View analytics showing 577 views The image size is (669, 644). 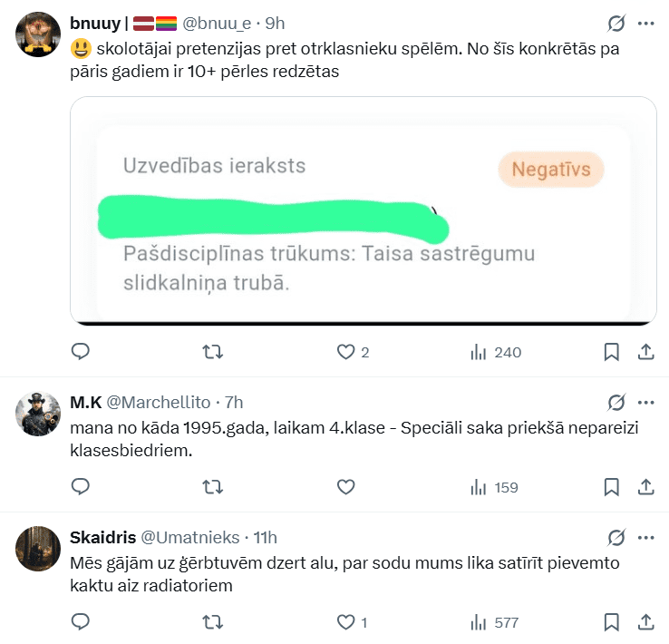click(495, 622)
